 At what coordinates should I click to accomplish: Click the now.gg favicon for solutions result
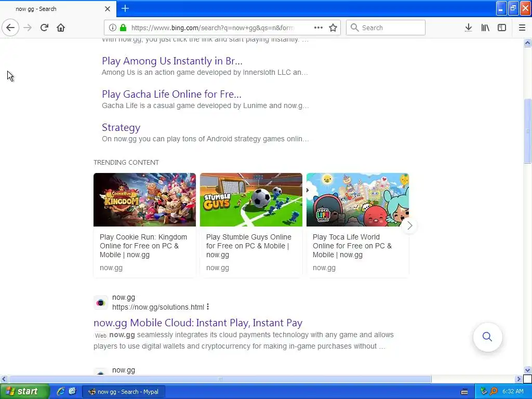pyautogui.click(x=101, y=303)
